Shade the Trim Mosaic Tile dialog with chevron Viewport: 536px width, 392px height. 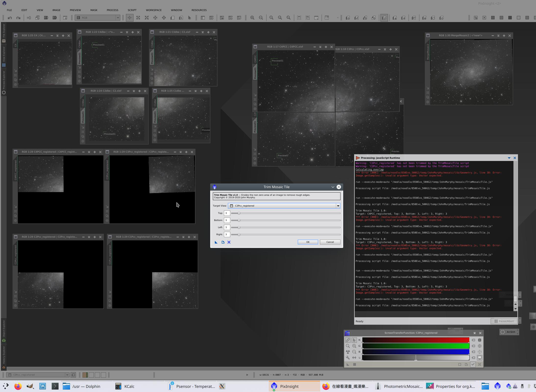333,187
